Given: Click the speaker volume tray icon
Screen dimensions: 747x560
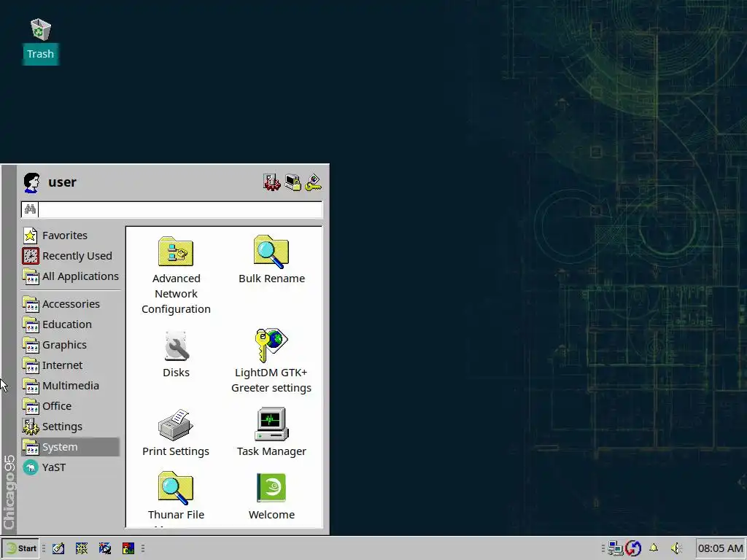Looking at the screenshot, I should pos(676,548).
